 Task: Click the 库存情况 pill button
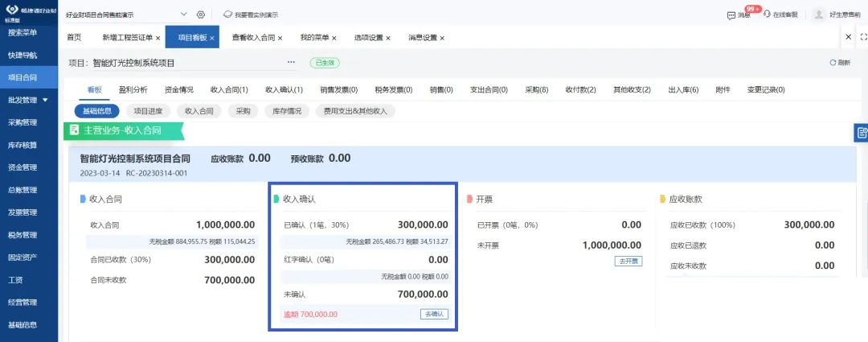287,111
